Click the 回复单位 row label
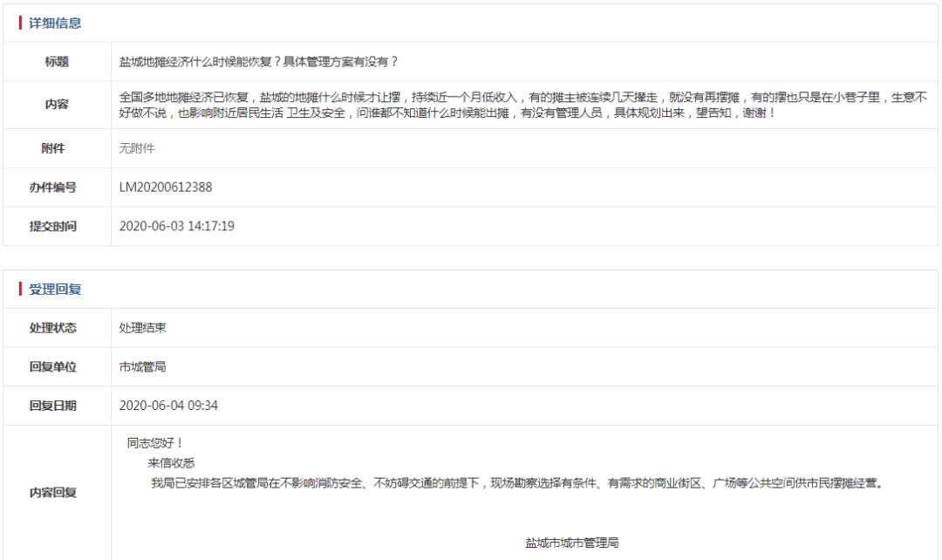Viewport: 942px width, 560px height. click(56, 367)
